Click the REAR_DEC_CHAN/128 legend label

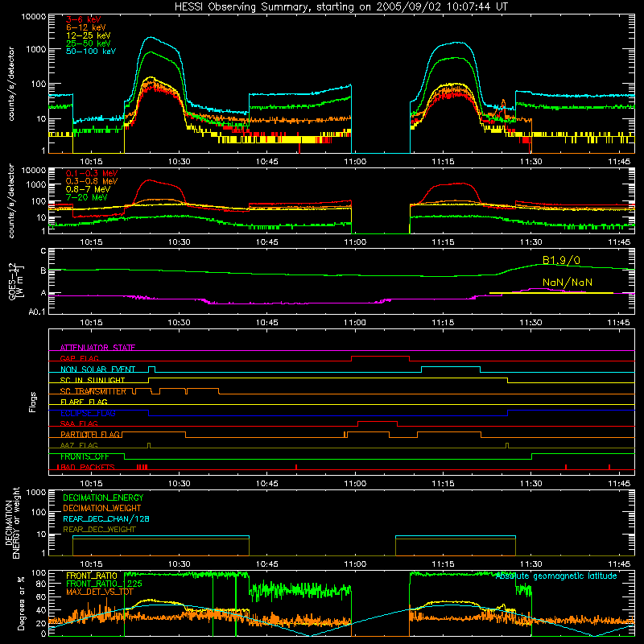106,518
